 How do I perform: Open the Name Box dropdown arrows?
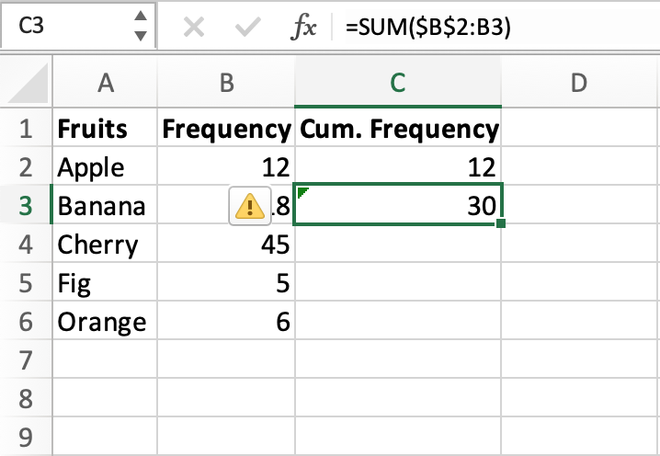coord(141,27)
